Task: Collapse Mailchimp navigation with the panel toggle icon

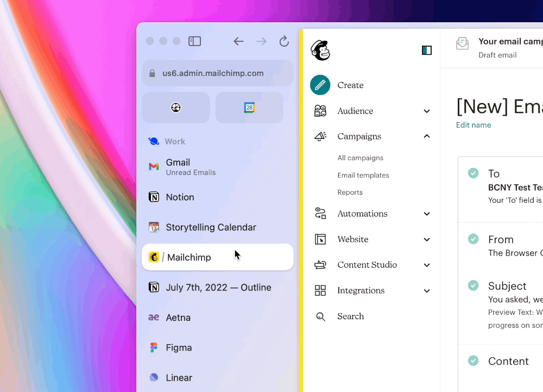Action: coord(427,50)
